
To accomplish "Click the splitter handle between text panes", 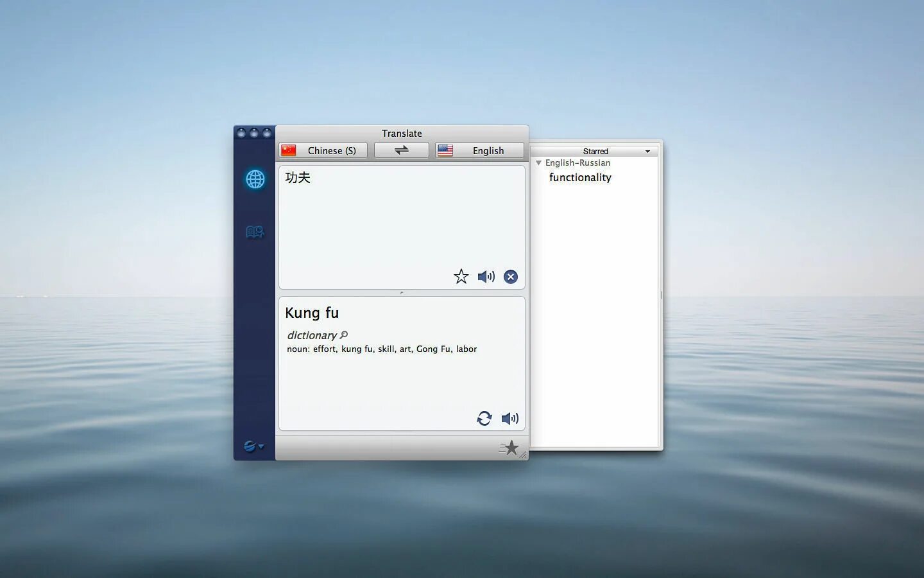I will click(x=402, y=293).
